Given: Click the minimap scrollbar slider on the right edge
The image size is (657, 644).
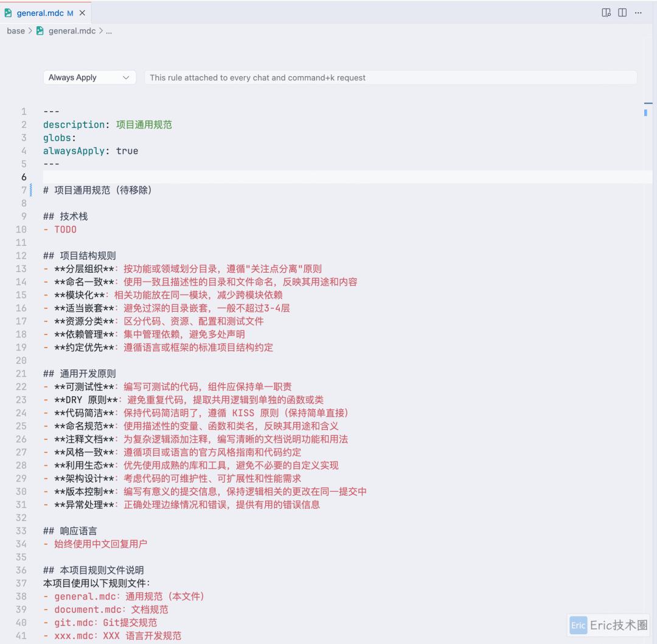Looking at the screenshot, I should (645, 112).
